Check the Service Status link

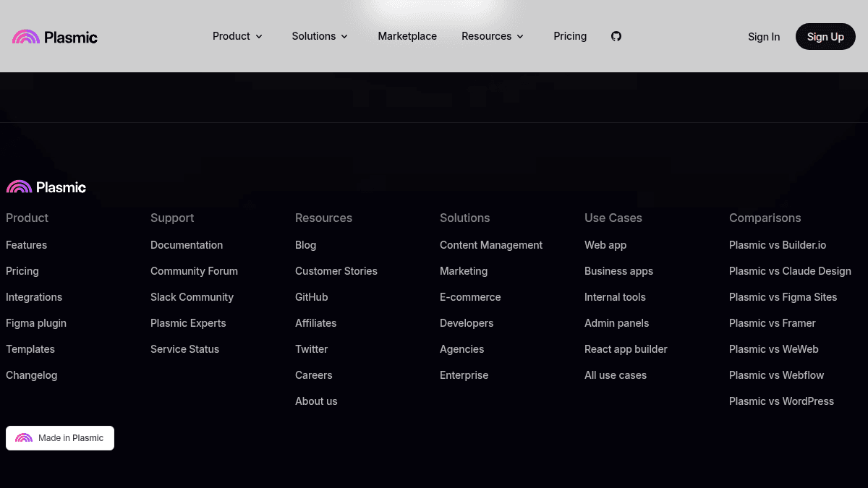click(184, 349)
